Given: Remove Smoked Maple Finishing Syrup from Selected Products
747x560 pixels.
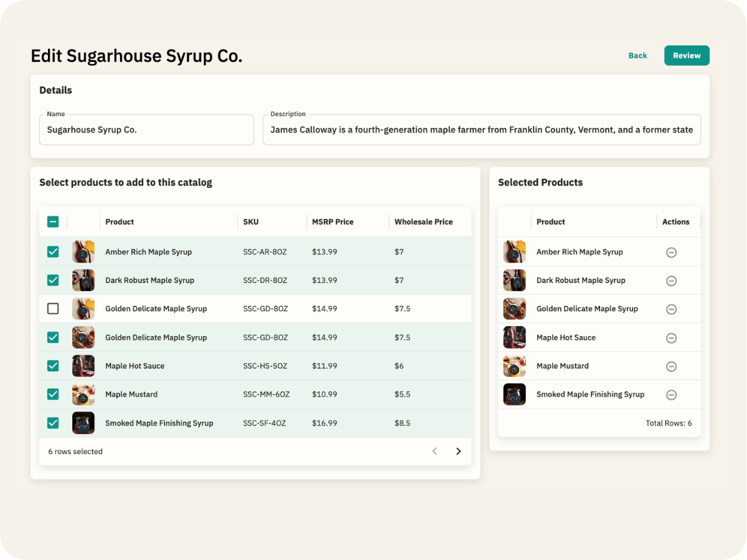Looking at the screenshot, I should click(x=671, y=395).
